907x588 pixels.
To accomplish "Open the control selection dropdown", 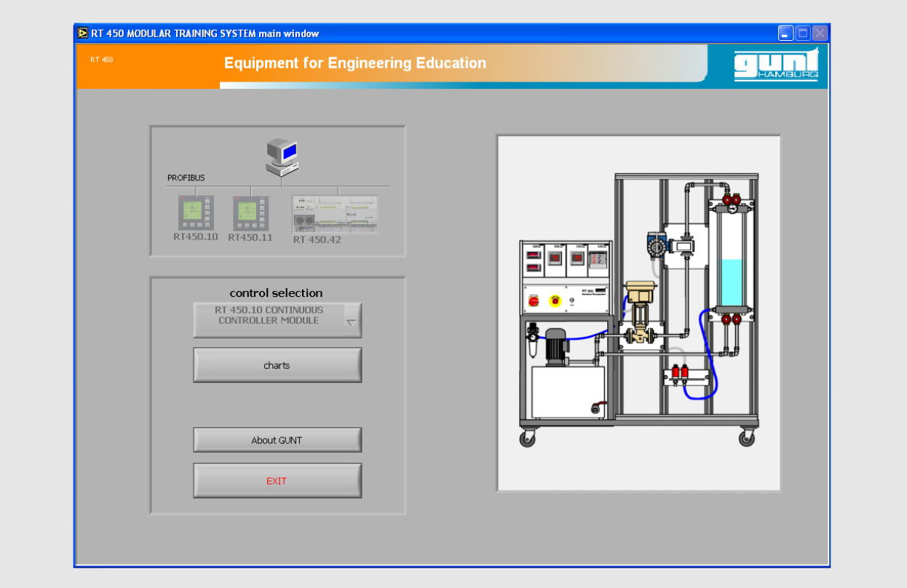I will point(277,320).
